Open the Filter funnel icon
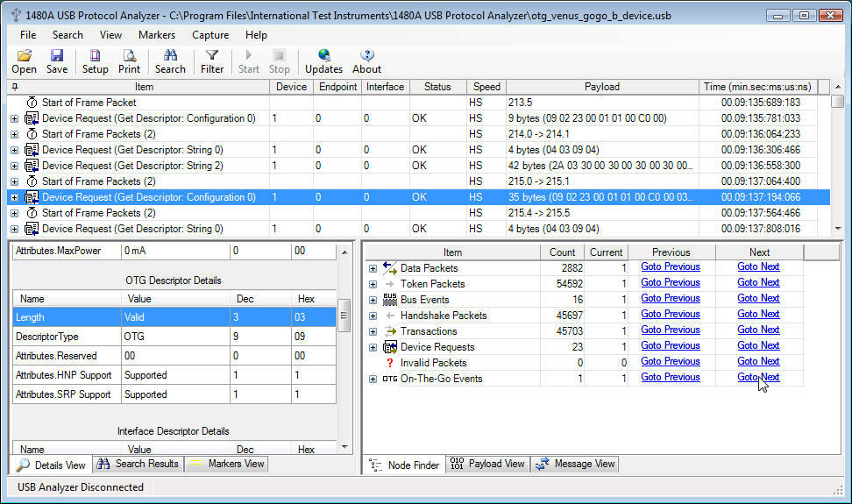Screen dimensions: 852x504 click(x=212, y=55)
